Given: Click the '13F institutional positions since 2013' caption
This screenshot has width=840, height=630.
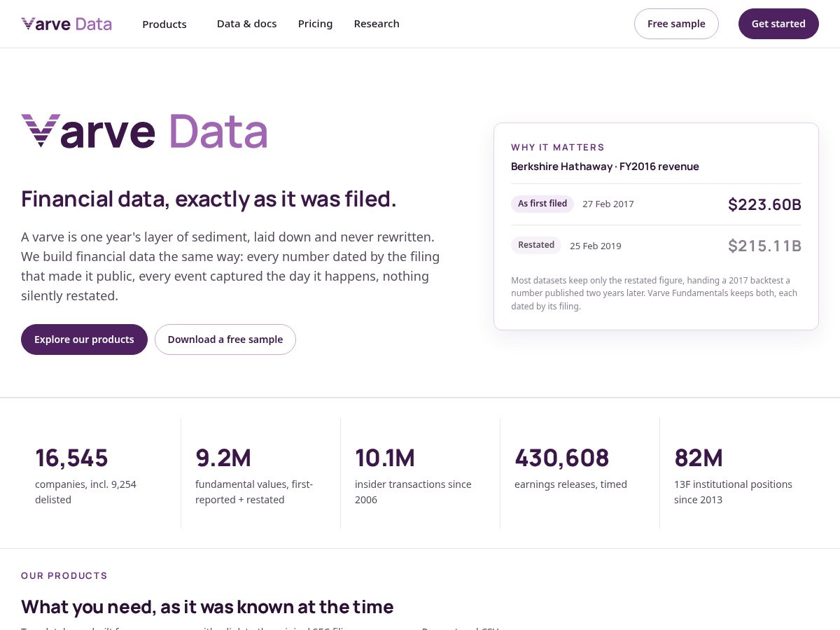Looking at the screenshot, I should 733,492.
